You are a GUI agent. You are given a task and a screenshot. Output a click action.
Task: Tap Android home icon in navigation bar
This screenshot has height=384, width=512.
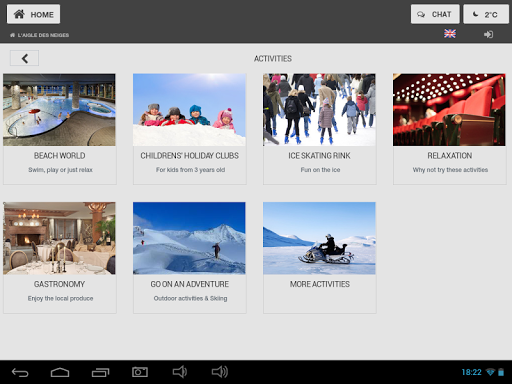60,372
